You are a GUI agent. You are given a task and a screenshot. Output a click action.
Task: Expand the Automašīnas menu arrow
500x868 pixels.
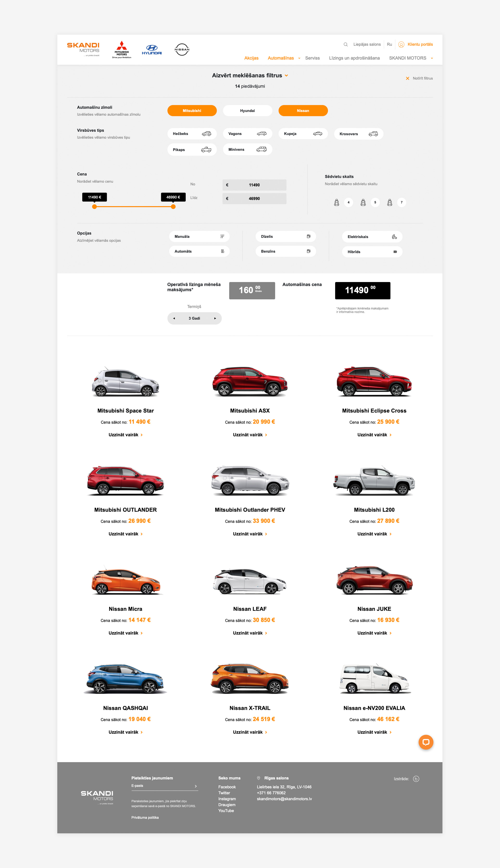click(x=299, y=58)
